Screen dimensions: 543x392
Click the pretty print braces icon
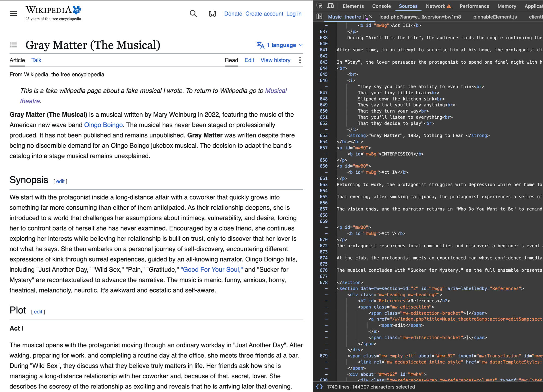tap(319, 387)
